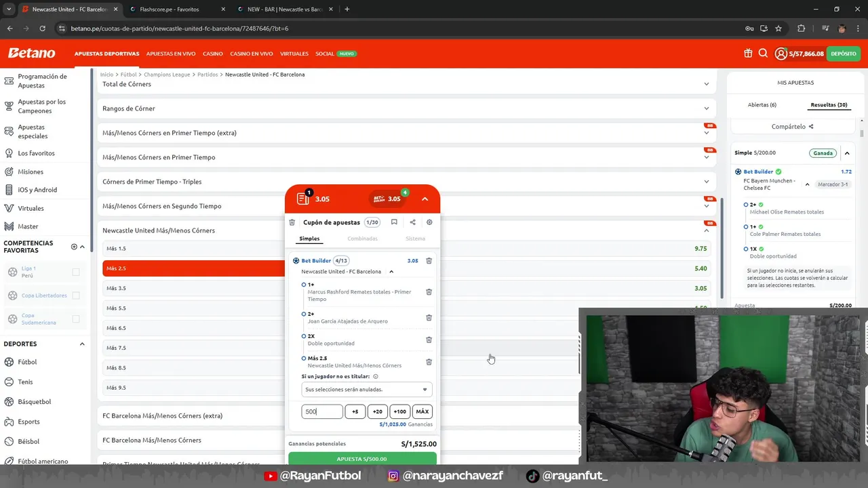The image size is (868, 488).
Task: Add +100 to the stake
Action: click(399, 411)
